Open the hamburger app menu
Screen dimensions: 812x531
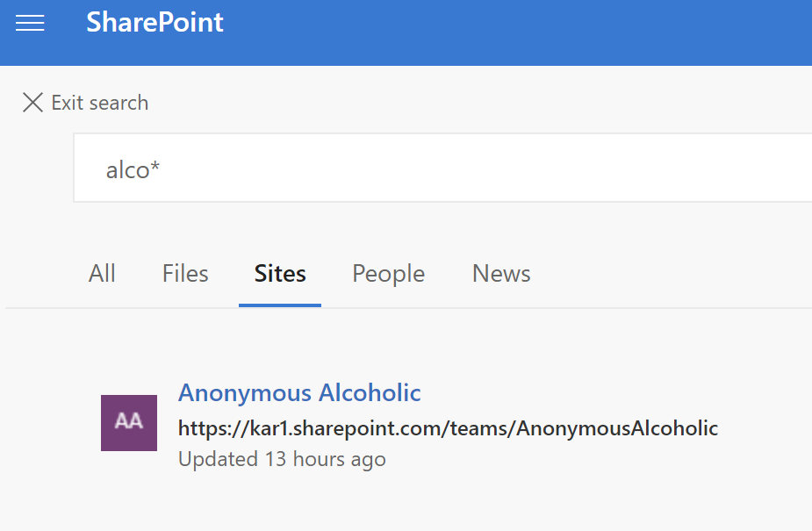pyautogui.click(x=30, y=24)
